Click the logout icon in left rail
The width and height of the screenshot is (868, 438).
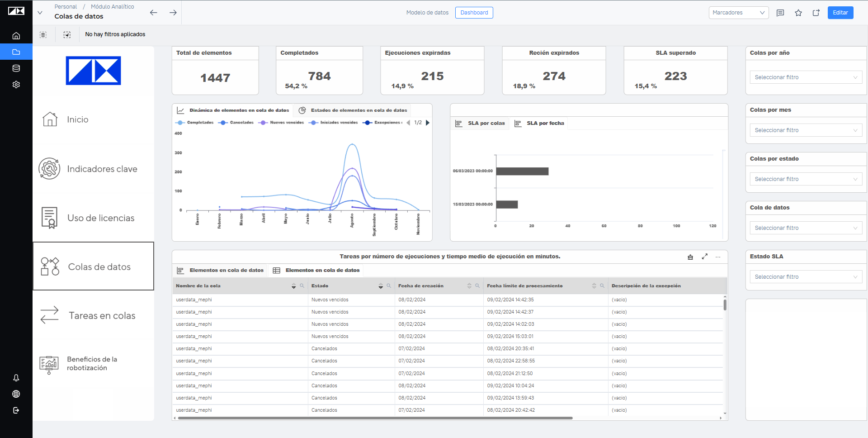coord(16,410)
